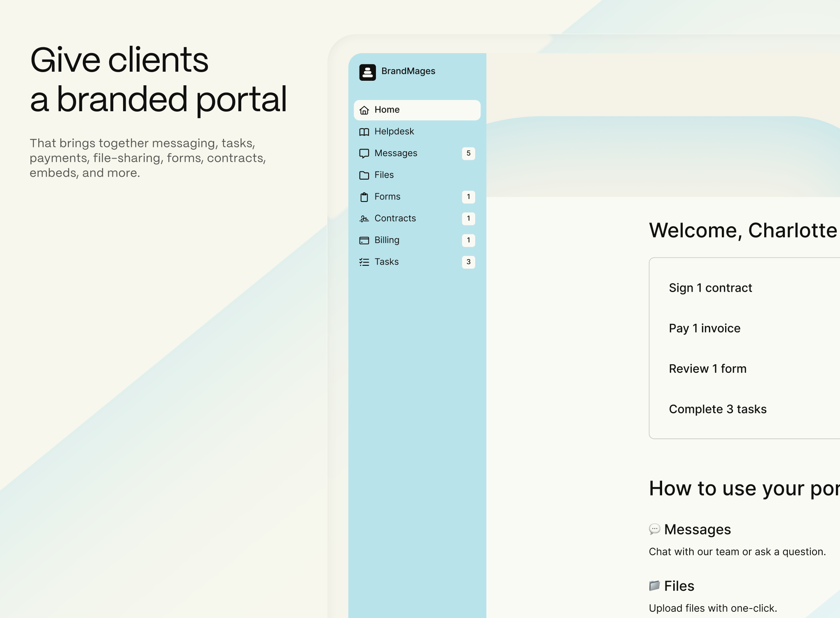Open the Helpdesk menu item

pos(394,131)
